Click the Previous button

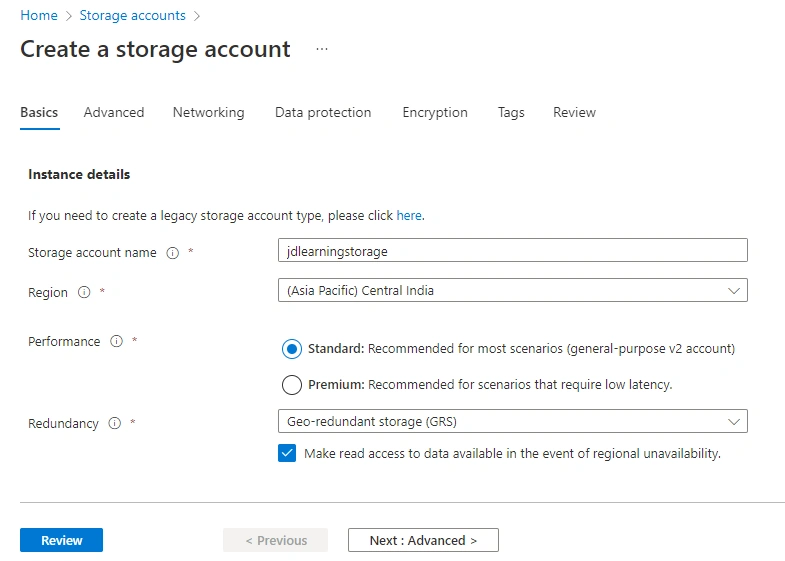click(x=275, y=540)
